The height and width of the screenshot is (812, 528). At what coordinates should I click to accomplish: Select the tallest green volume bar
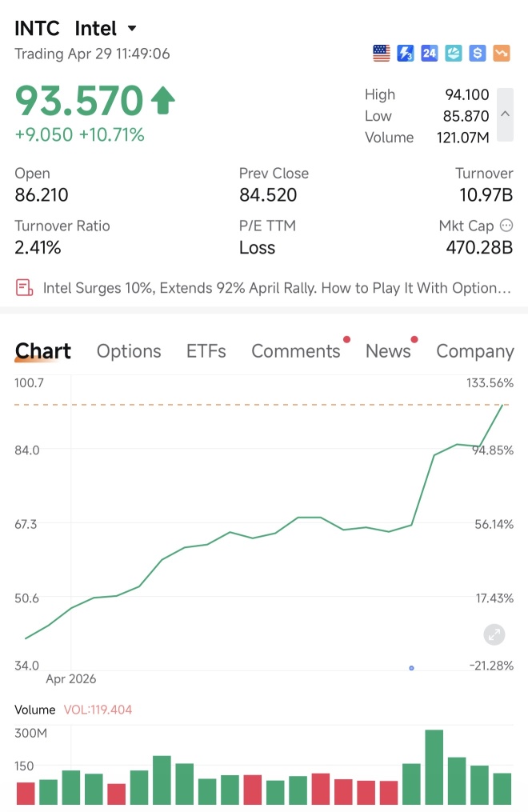pos(434,767)
